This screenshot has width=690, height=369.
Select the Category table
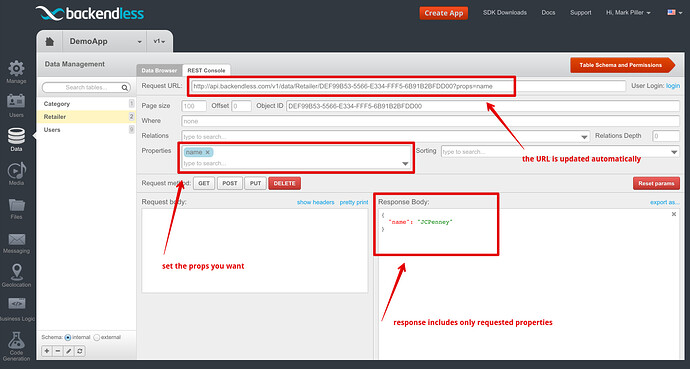tap(87, 104)
